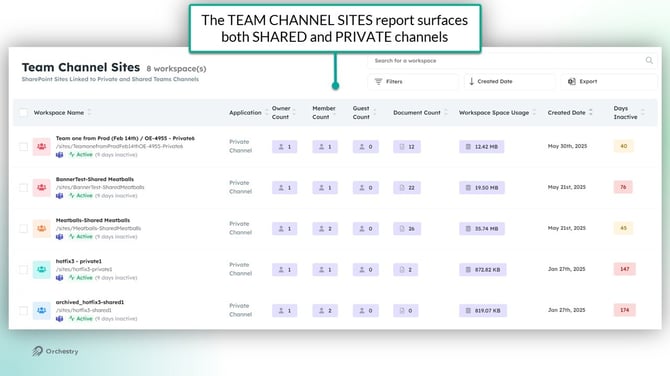Click the days inactive badge 40
The image size is (670, 376).
(x=623, y=146)
